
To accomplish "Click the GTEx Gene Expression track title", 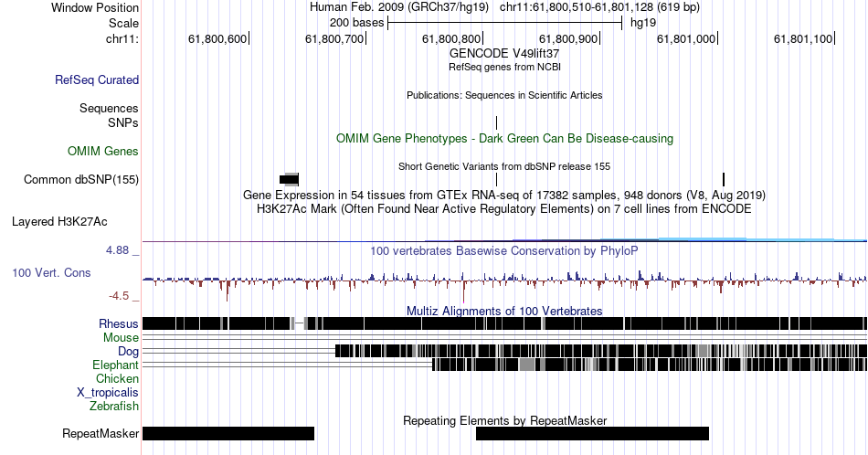I will click(x=504, y=195).
